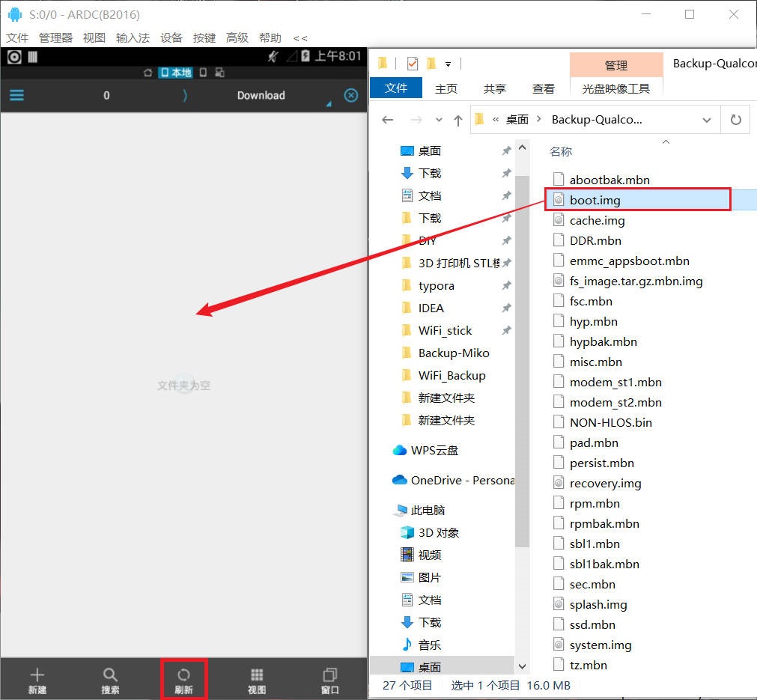Open the 窗口 windows icon
This screenshot has height=700, width=757.
[329, 680]
